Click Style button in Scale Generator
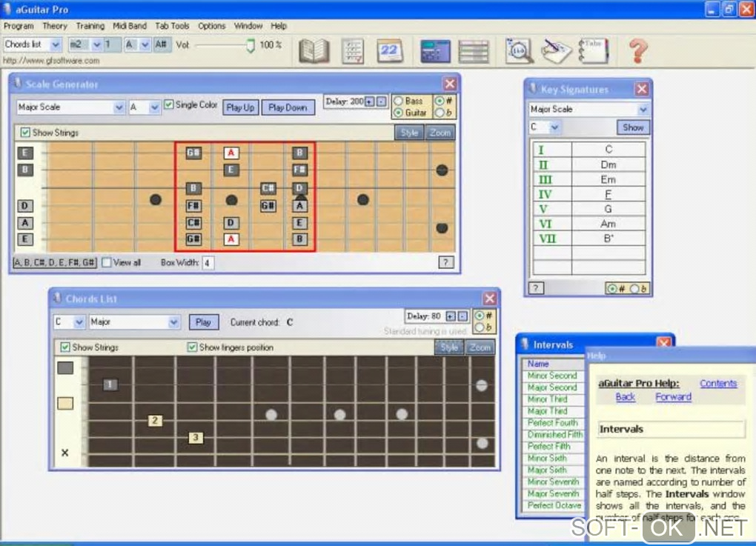The width and height of the screenshot is (756, 546). click(409, 132)
